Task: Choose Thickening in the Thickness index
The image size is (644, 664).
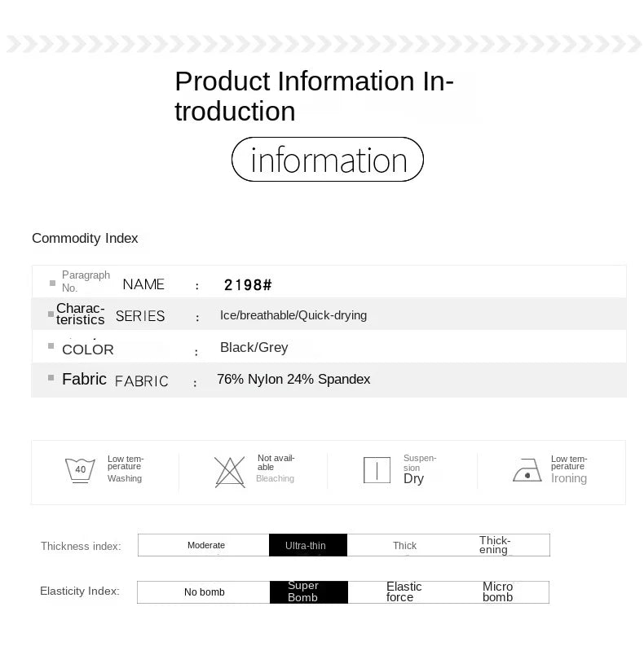Action: (x=495, y=545)
